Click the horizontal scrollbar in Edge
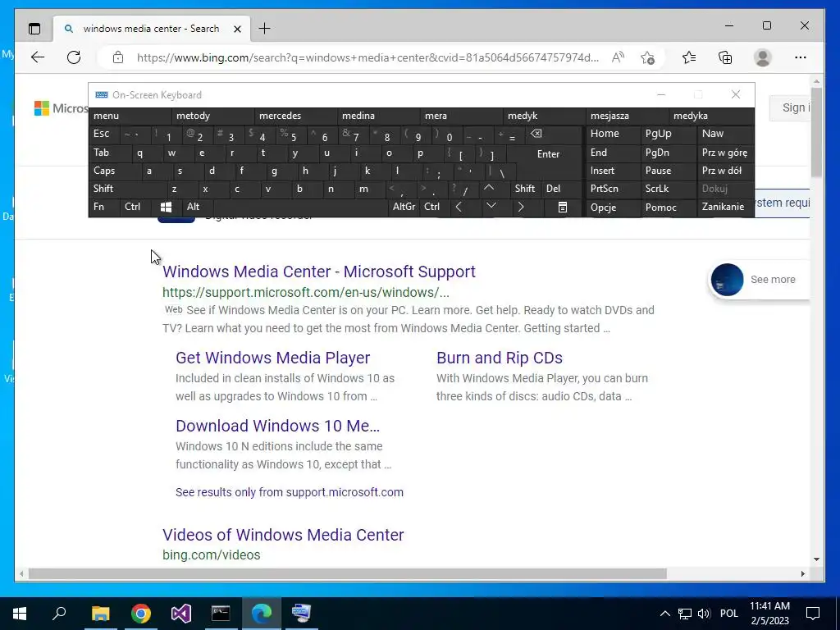 [x=347, y=573]
